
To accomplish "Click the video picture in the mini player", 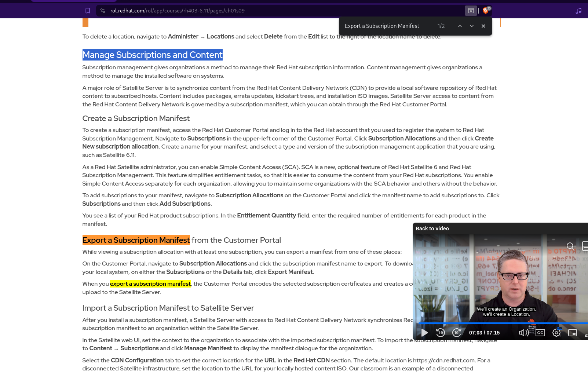I will [x=500, y=279].
